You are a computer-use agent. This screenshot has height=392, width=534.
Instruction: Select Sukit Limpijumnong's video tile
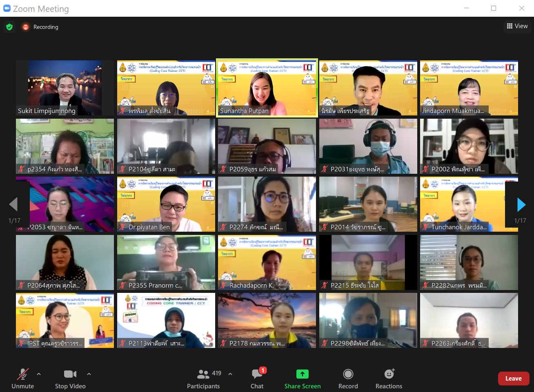tap(65, 88)
